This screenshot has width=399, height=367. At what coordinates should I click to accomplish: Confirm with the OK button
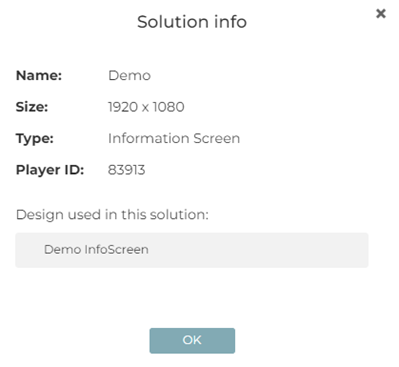click(192, 340)
